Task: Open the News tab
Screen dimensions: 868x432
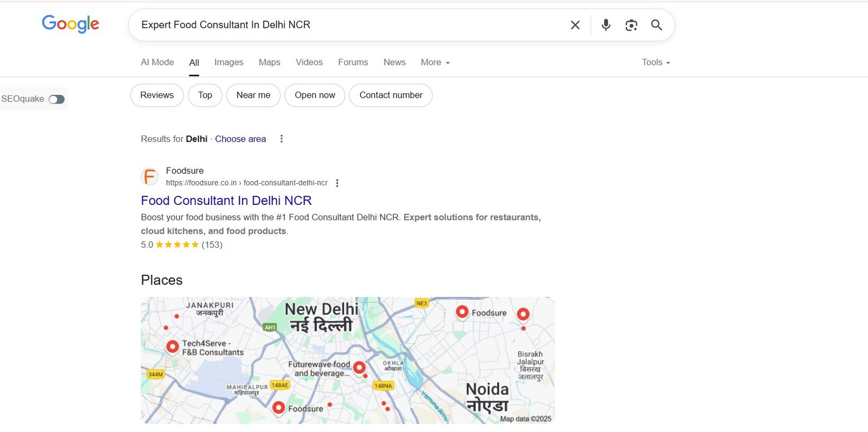Action: [x=394, y=62]
